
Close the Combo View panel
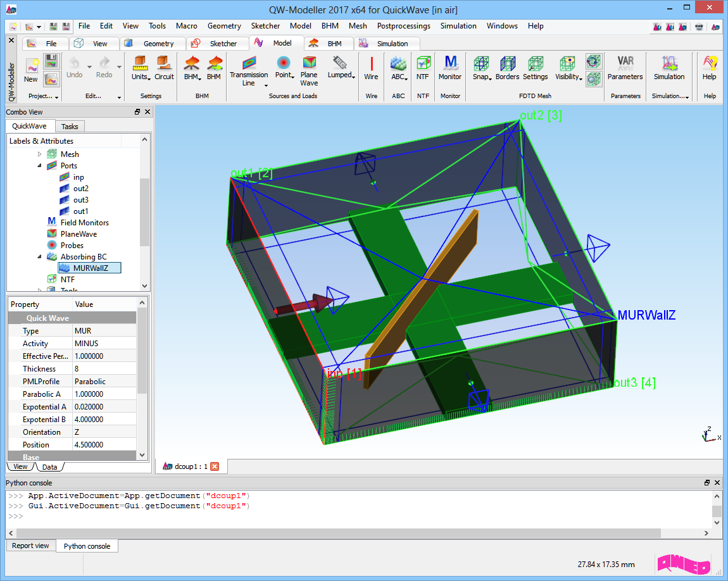[x=147, y=112]
